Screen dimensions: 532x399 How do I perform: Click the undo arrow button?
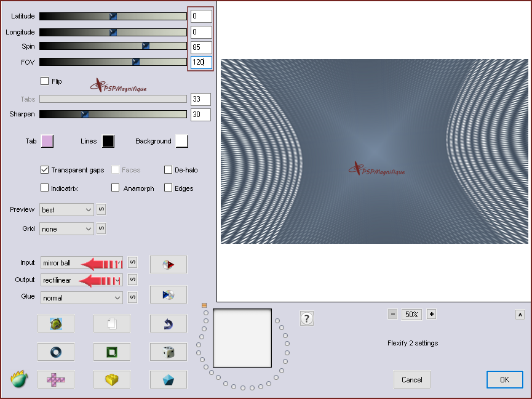[x=168, y=323]
